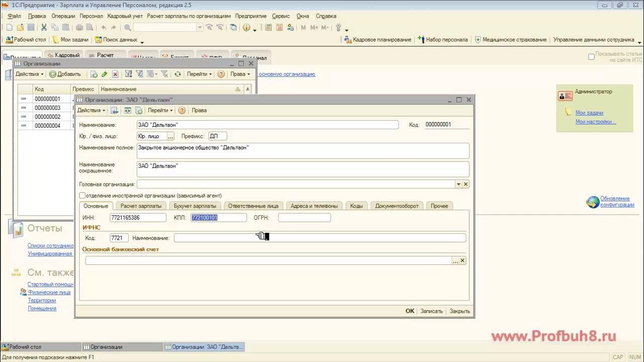
Task: Switch to Документооборот tab
Action: pyautogui.click(x=397, y=206)
